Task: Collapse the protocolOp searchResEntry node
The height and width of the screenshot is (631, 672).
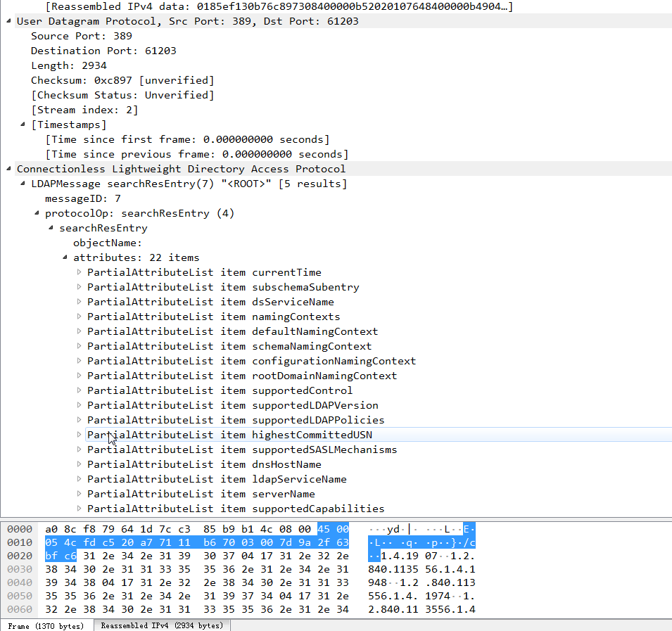Action: [x=37, y=213]
